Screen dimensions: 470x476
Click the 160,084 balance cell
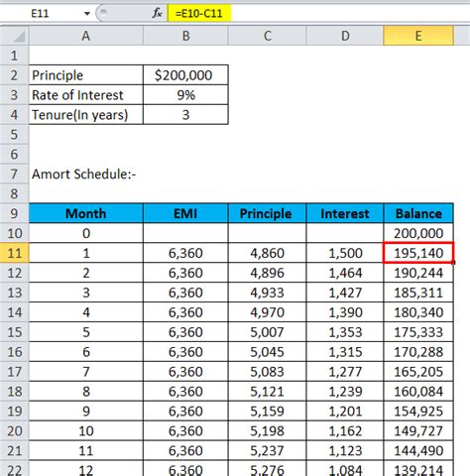pyautogui.click(x=418, y=392)
